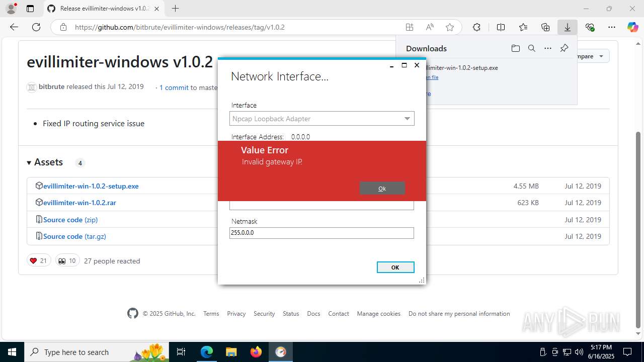
Task: Download evillimiter-win-1.0.2.rar asset
Action: click(79, 203)
